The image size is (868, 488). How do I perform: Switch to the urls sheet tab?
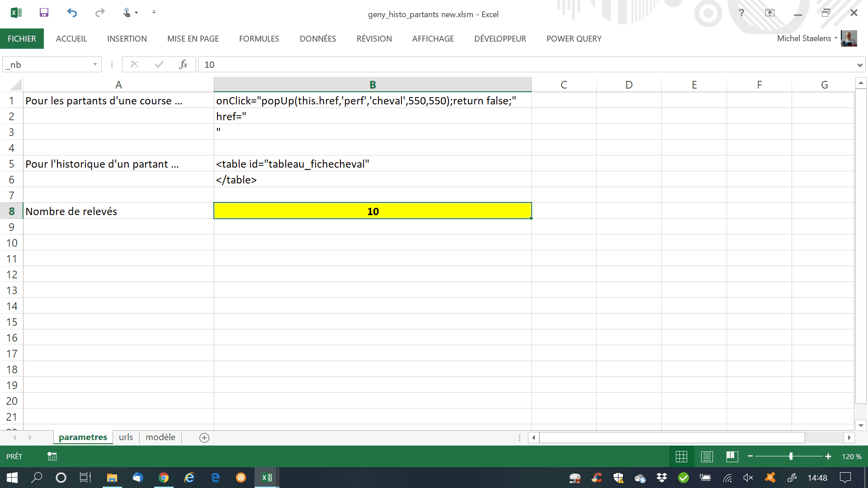coord(126,437)
